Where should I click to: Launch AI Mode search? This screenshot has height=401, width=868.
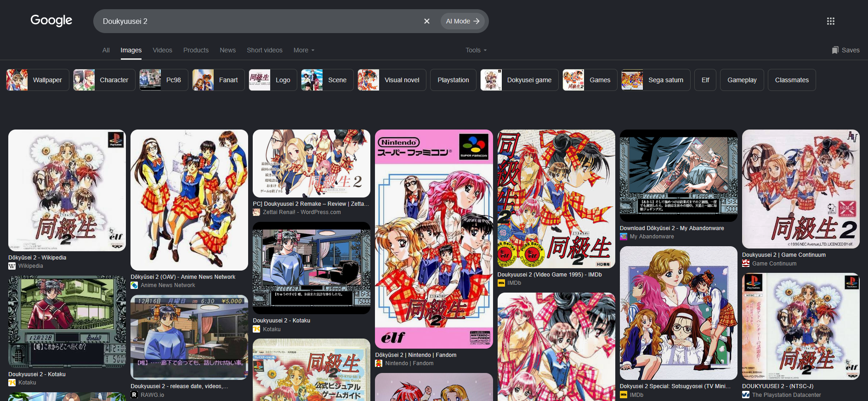(x=463, y=21)
